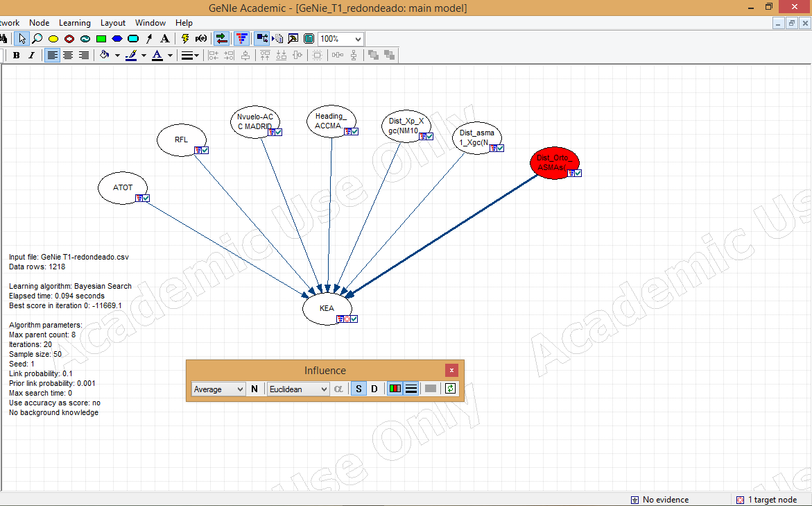The width and height of the screenshot is (812, 506).
Task: Click the N normalize button in Influence
Action: tap(254, 389)
